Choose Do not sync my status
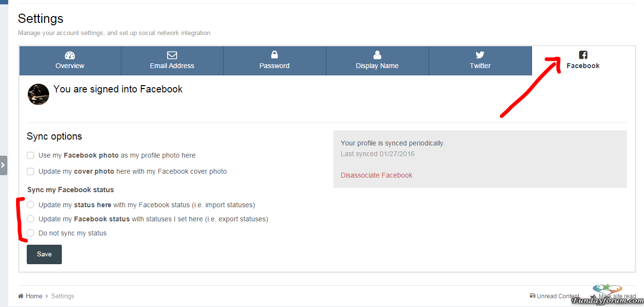 [30, 233]
